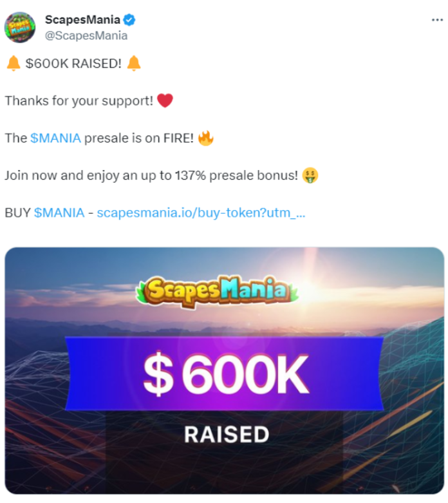The image size is (448, 503).
Task: Click the money-mouth face emoji
Action: 310,175
